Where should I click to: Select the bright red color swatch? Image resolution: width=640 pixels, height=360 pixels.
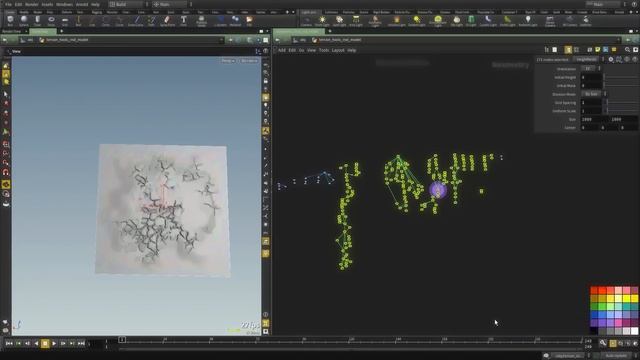click(602, 290)
